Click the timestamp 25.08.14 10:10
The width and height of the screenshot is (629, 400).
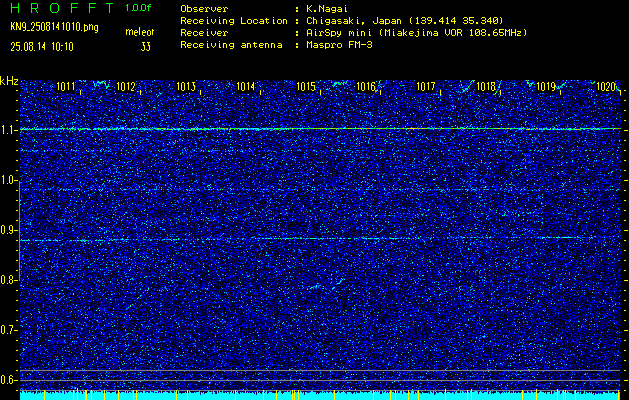pyautogui.click(x=42, y=47)
